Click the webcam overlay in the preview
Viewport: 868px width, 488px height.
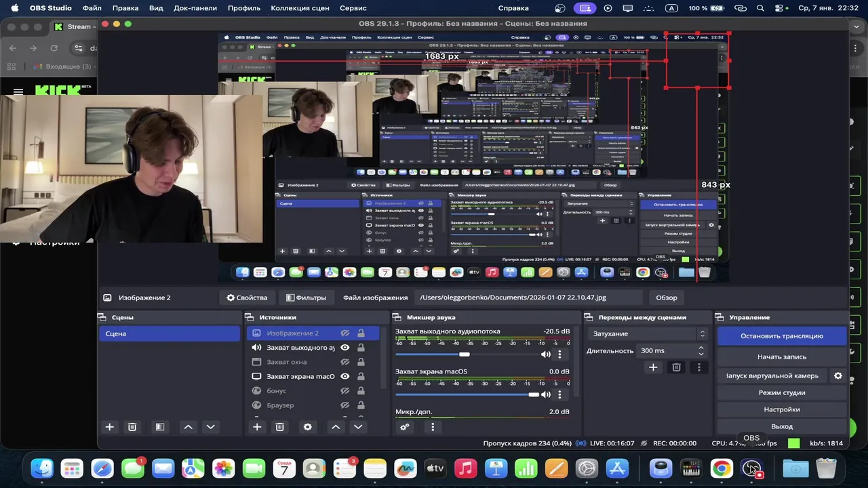[x=132, y=168]
